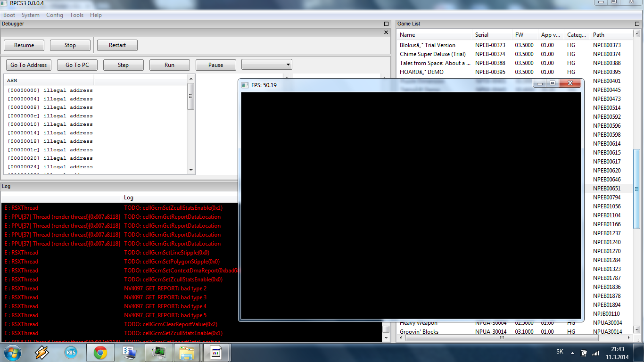Image resolution: width=644 pixels, height=362 pixels.
Task: Open the system monitor taskbar icon
Action: tap(158, 352)
